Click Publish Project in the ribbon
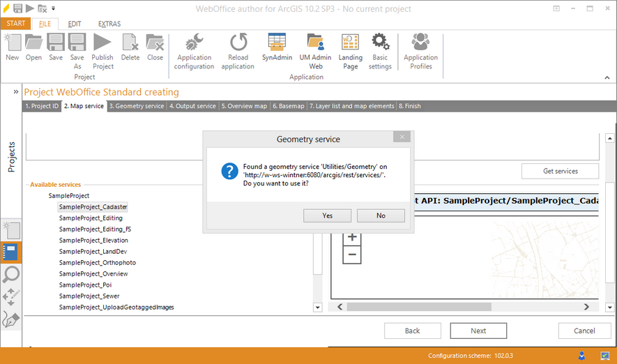Screen dimensions: 617x364 click(x=102, y=52)
